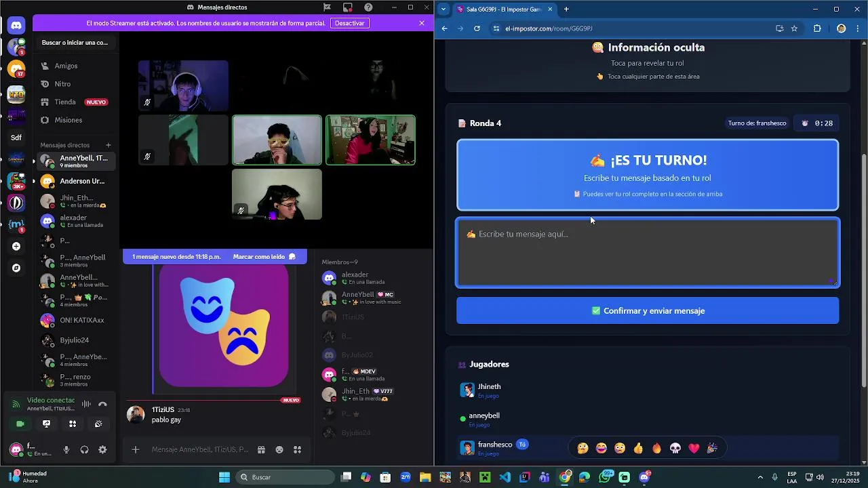Deafen audio with the headphones icon
The width and height of the screenshot is (868, 488).
(84, 449)
